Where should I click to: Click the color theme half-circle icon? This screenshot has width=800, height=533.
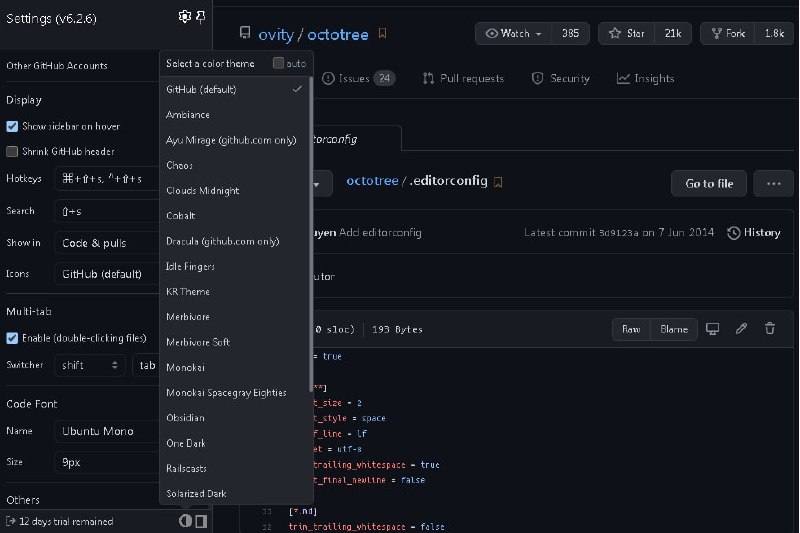[x=186, y=521]
